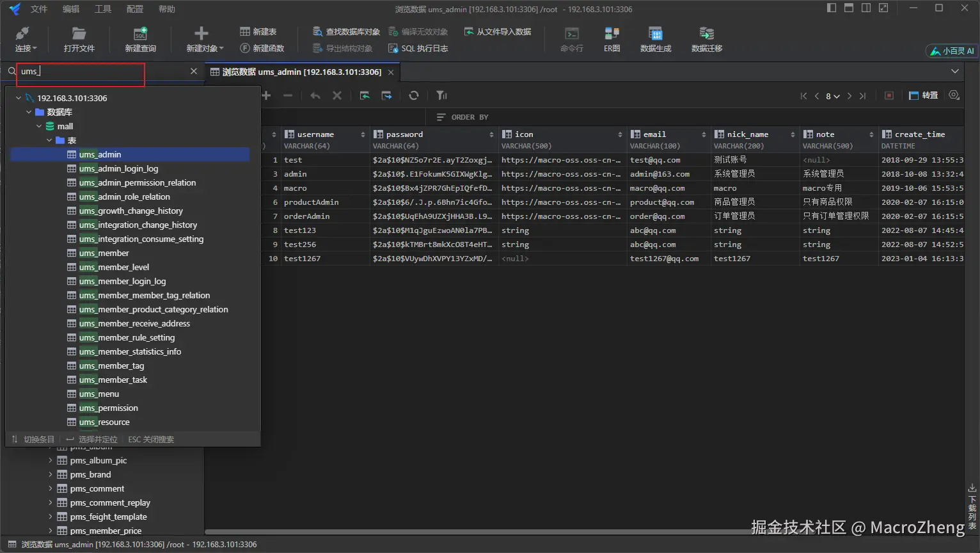The width and height of the screenshot is (980, 553).
Task: Go to the previous page of results
Action: (x=817, y=96)
